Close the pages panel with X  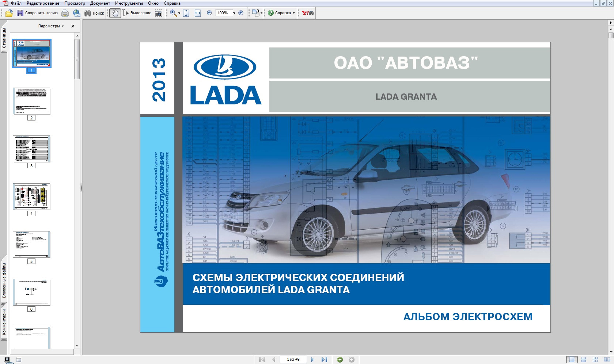point(73,26)
